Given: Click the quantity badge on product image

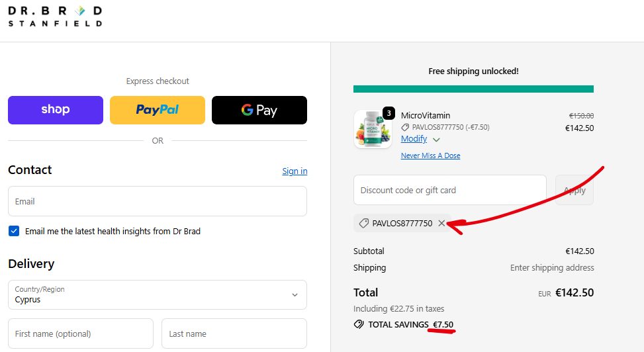Looking at the screenshot, I should [x=389, y=113].
